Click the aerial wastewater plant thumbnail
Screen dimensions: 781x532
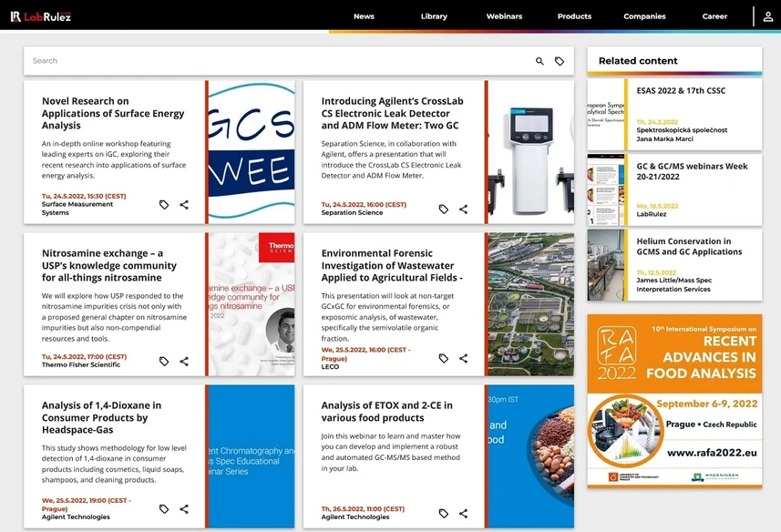click(531, 304)
